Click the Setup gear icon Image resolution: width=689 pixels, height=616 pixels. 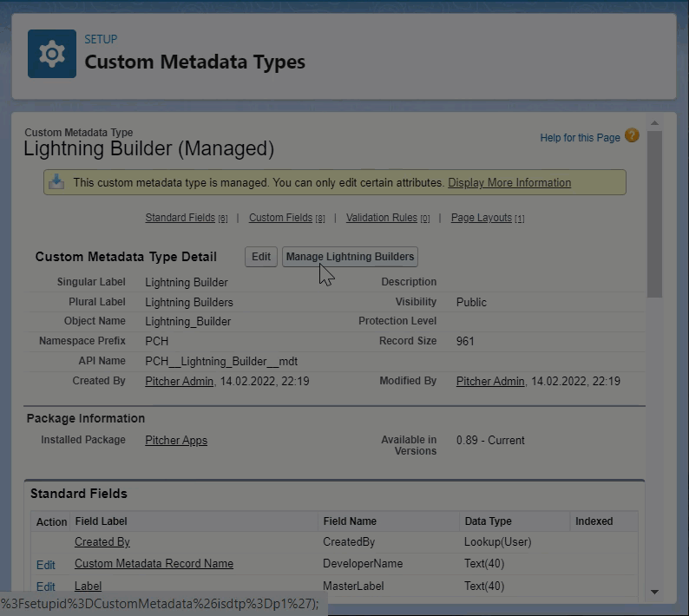(x=52, y=54)
